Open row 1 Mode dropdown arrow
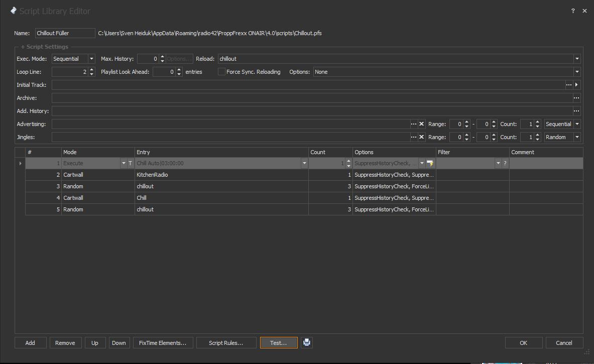 pyautogui.click(x=124, y=163)
